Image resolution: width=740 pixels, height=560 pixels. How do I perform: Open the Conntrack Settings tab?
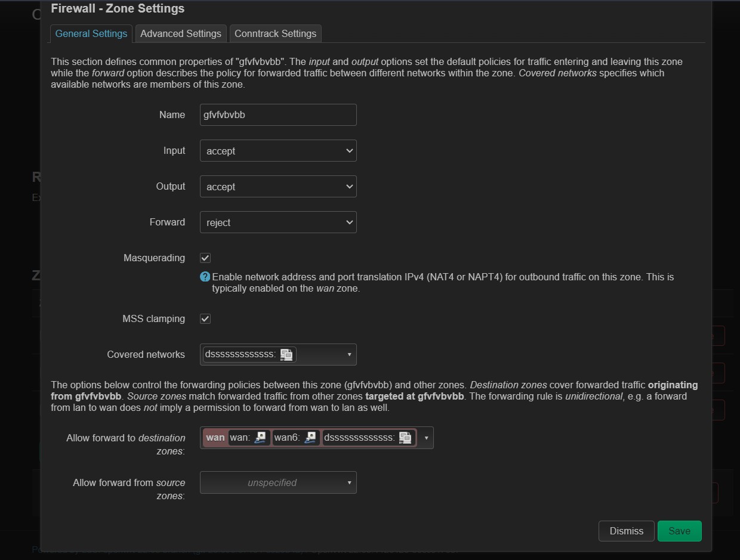pos(275,33)
